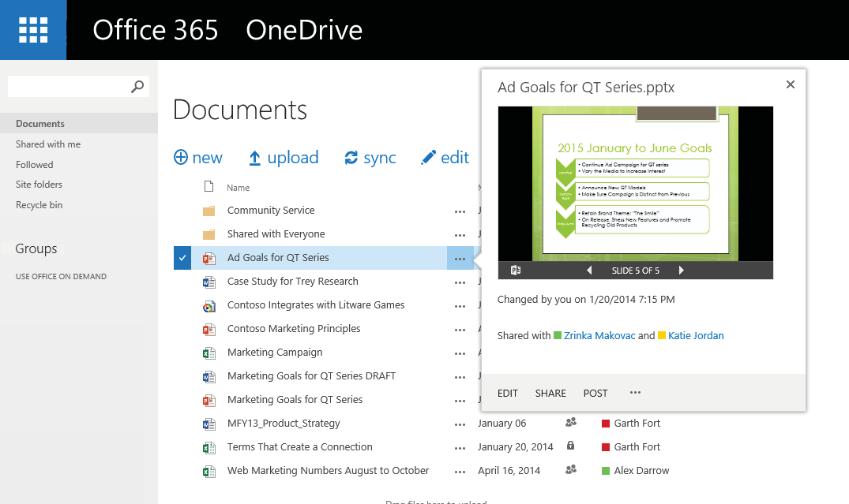Click the sync button
849x504 pixels.
coord(370,158)
